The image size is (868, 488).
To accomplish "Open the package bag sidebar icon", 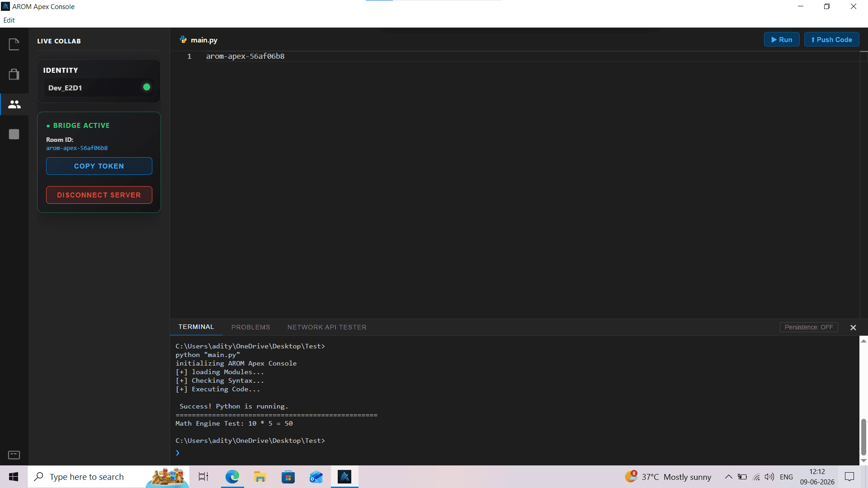I will coord(14,74).
